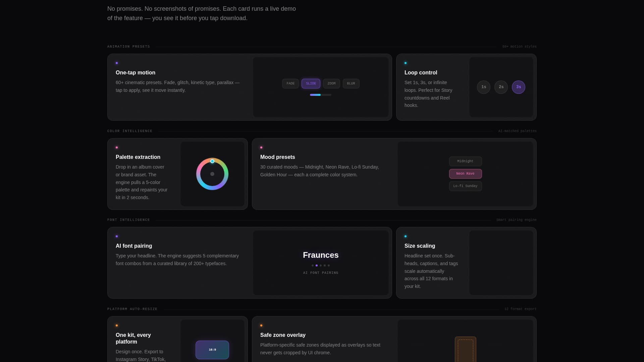The height and width of the screenshot is (362, 644).
Task: Click the pink dot on Palette extraction card
Action: click(117, 147)
